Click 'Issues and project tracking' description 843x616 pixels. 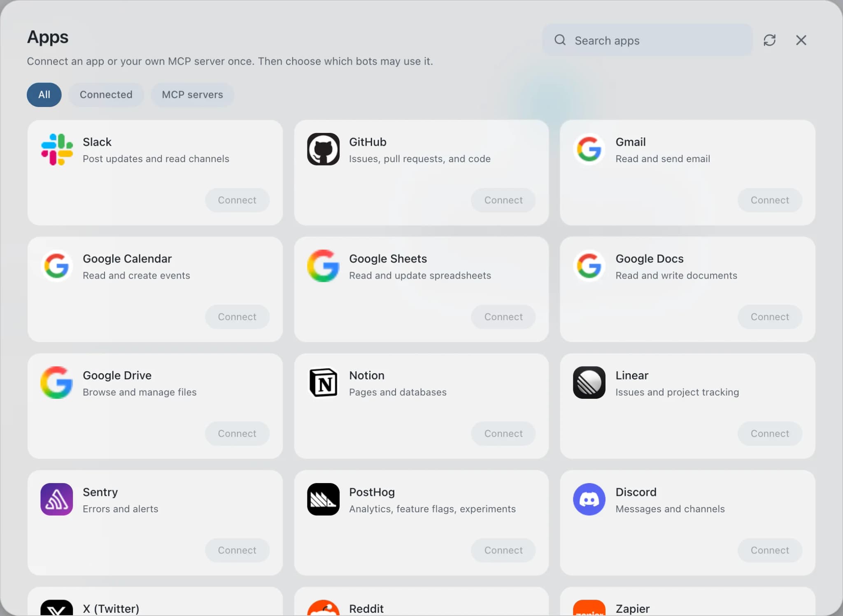point(677,392)
